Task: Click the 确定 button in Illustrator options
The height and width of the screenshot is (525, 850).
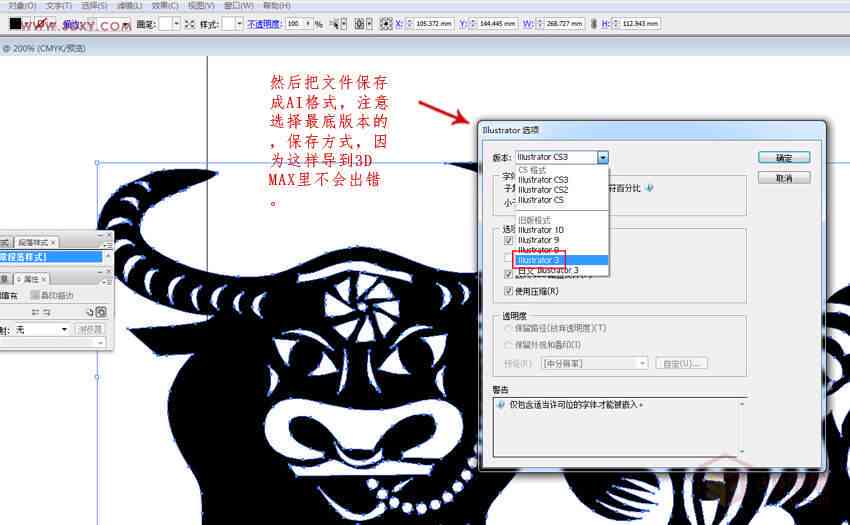Action: pos(784,158)
